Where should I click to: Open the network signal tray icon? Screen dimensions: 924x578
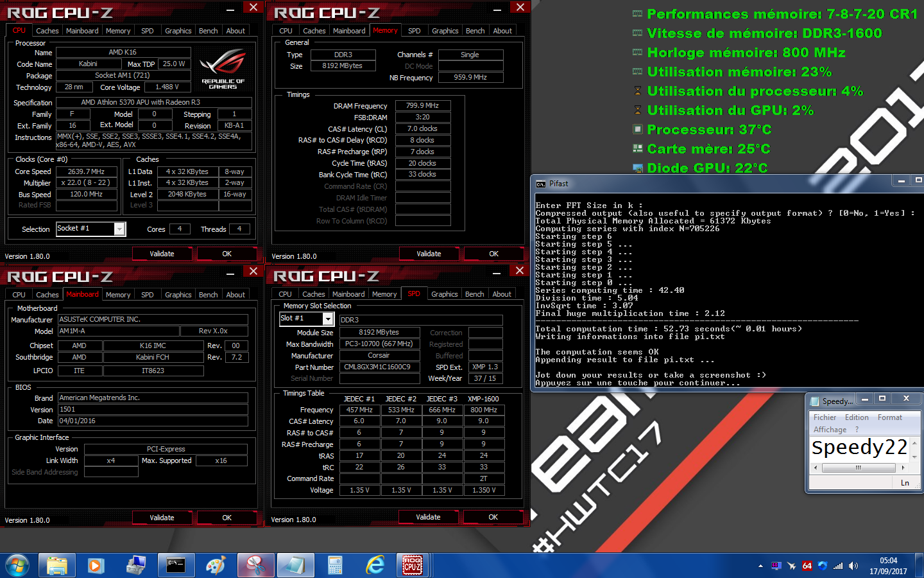838,566
